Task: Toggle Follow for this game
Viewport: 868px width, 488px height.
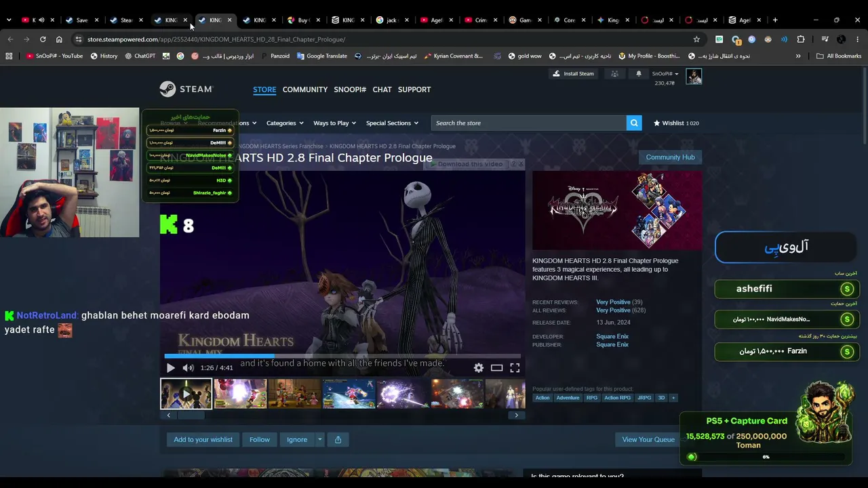Action: point(260,439)
